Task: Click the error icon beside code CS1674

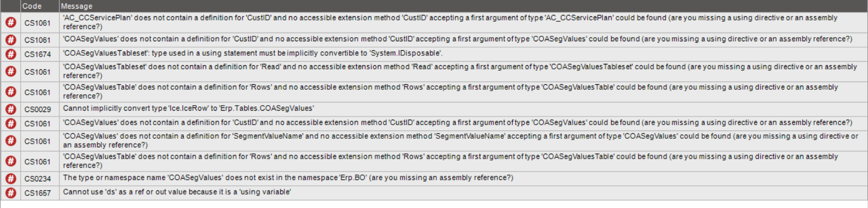Action: click(x=10, y=54)
